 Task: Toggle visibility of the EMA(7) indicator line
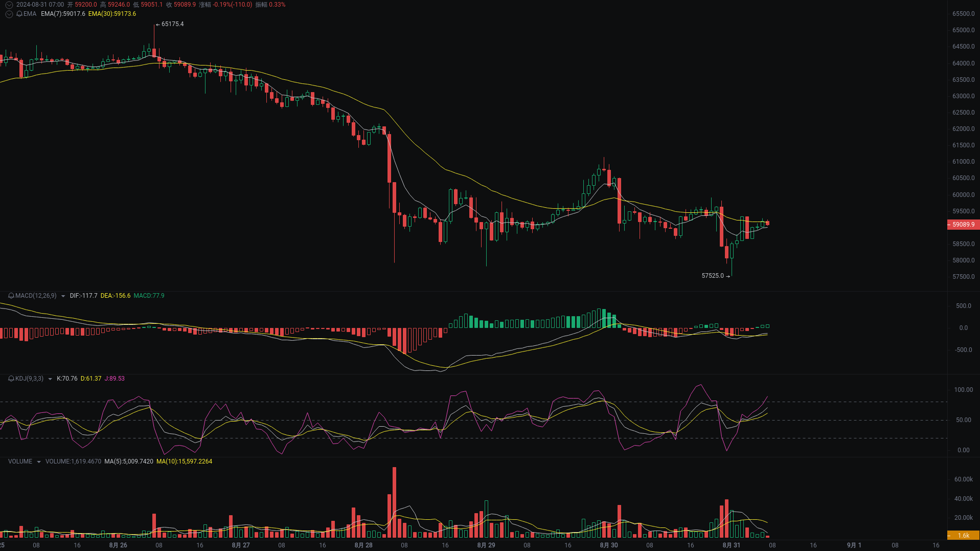coord(64,14)
